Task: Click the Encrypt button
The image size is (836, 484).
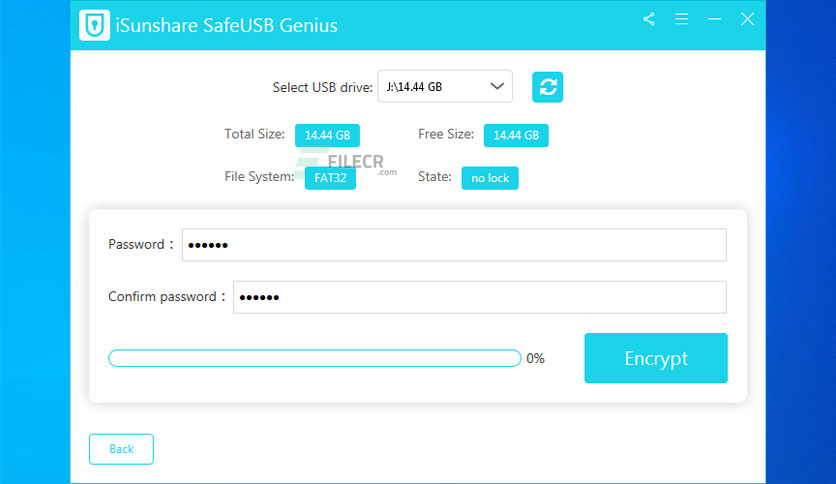Action: (x=656, y=358)
